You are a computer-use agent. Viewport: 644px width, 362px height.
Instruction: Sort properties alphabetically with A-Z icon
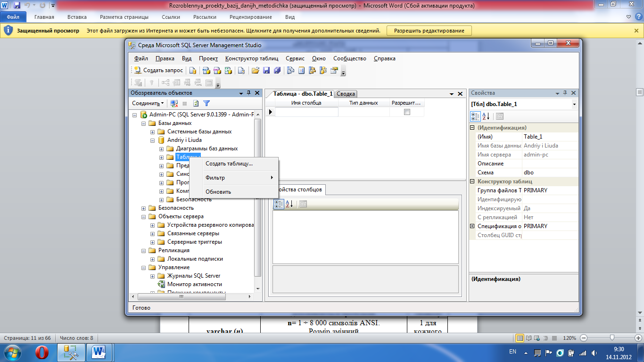click(487, 116)
